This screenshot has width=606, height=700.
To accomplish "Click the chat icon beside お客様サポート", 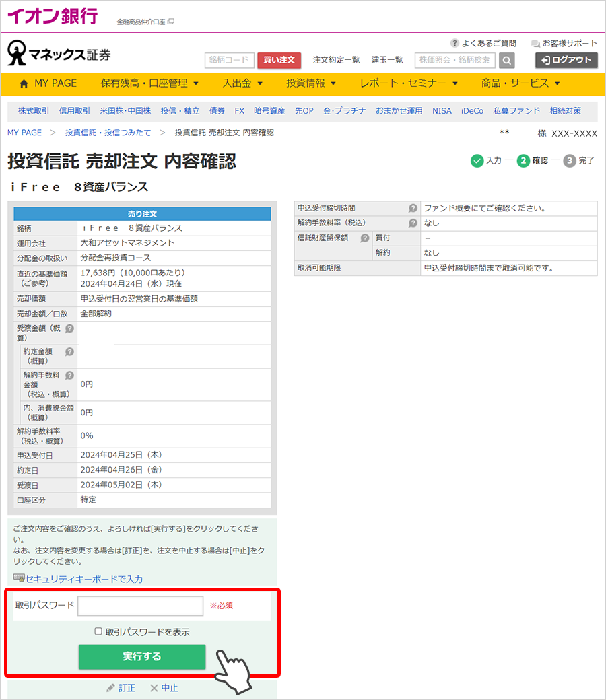I will 535,44.
